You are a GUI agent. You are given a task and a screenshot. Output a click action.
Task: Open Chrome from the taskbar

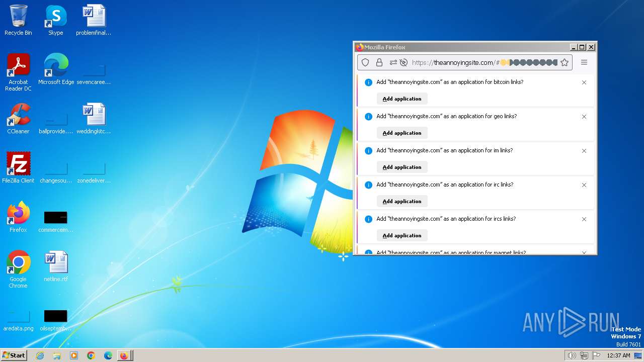coord(91,355)
